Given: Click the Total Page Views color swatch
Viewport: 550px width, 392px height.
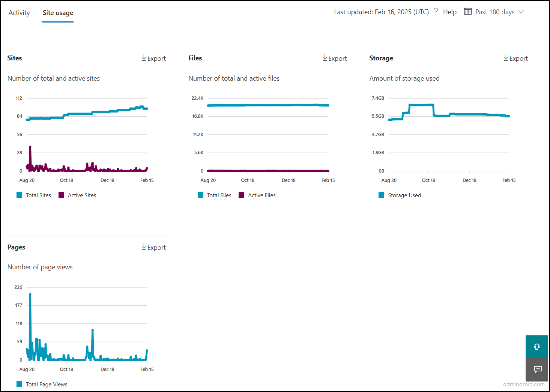Looking at the screenshot, I should (19, 384).
